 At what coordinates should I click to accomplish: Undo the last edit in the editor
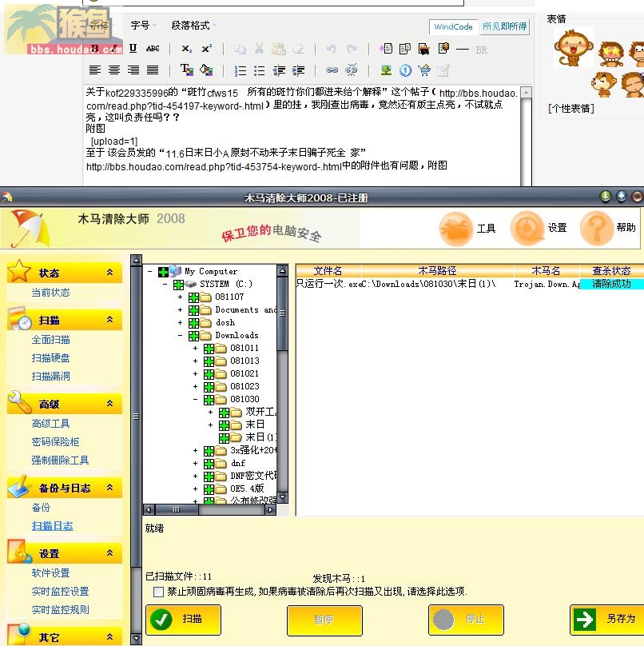tap(331, 50)
